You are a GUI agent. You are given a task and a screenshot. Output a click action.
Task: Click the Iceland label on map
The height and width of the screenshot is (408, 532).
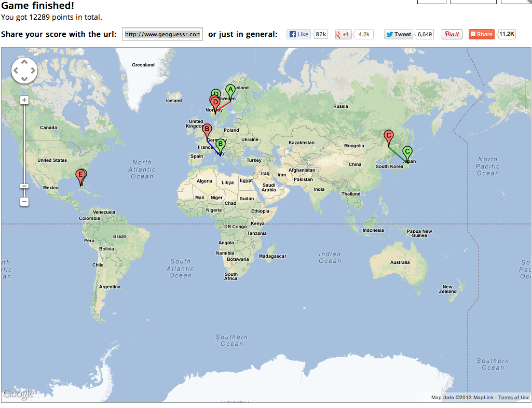click(x=174, y=100)
